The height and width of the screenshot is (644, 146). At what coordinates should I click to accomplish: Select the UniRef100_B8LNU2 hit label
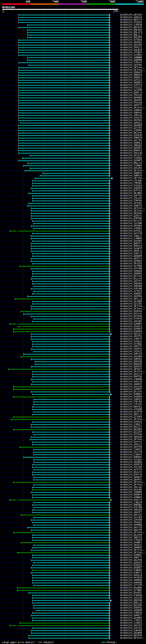point(131,30)
